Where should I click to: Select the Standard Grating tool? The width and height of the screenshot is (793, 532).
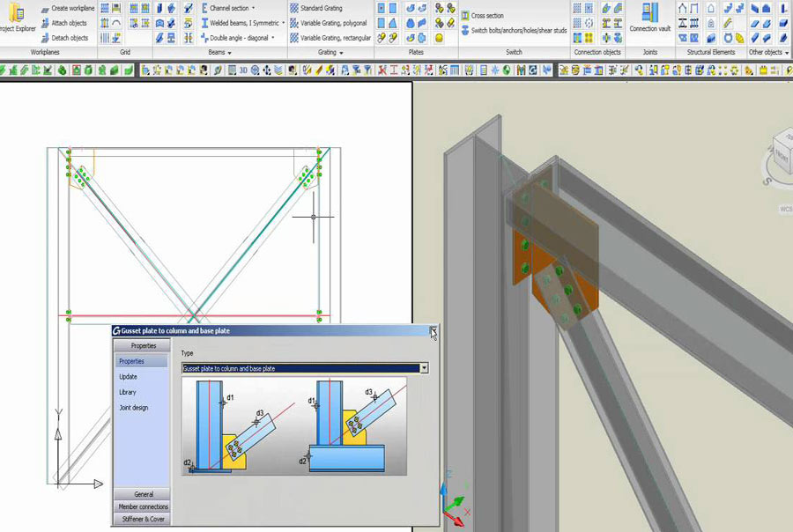pos(315,8)
